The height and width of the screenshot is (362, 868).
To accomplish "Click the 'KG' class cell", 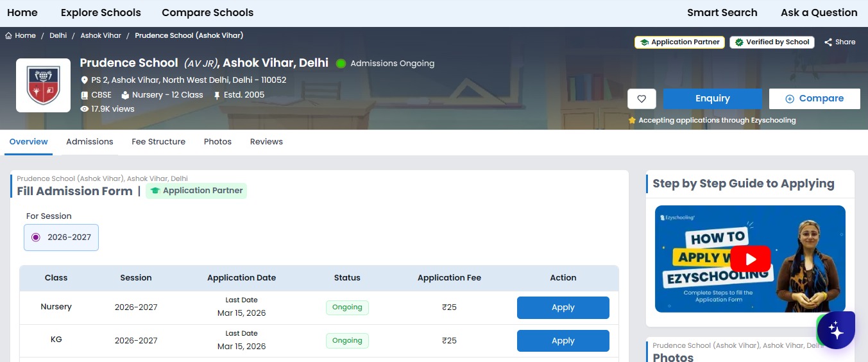I will (x=56, y=340).
